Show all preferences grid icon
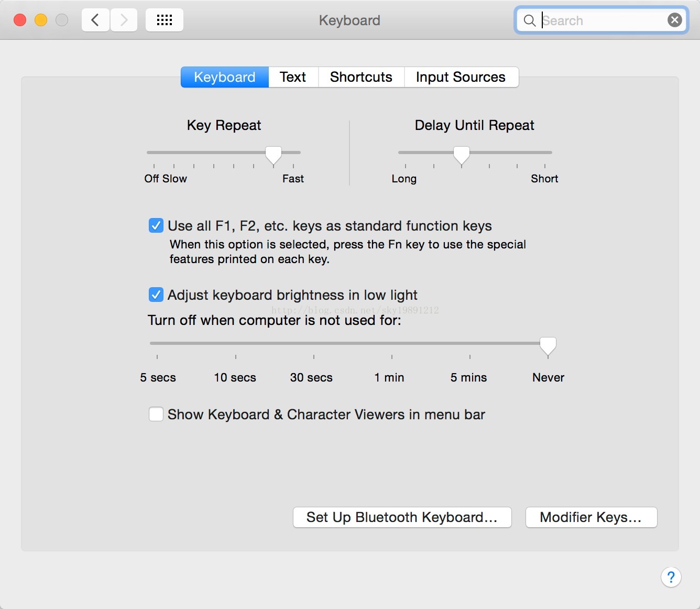The image size is (700, 609). click(165, 20)
